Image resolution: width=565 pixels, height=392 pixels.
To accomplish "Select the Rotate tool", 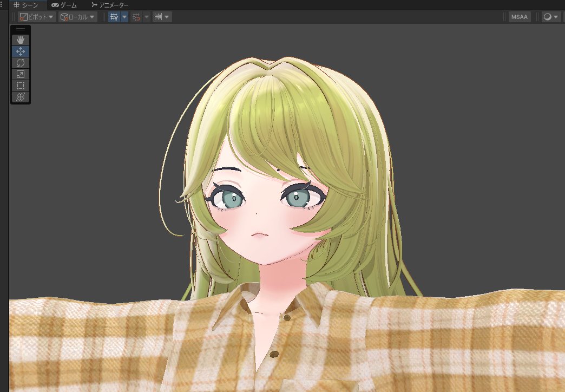I will (21, 63).
